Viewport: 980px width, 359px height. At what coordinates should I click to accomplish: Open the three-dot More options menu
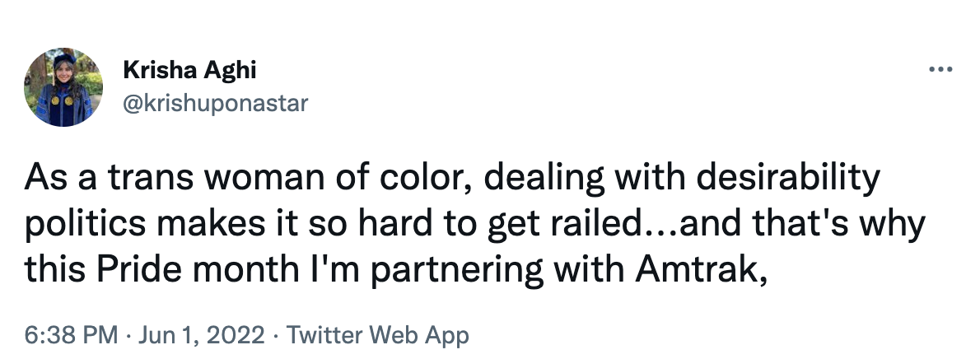pyautogui.click(x=939, y=70)
